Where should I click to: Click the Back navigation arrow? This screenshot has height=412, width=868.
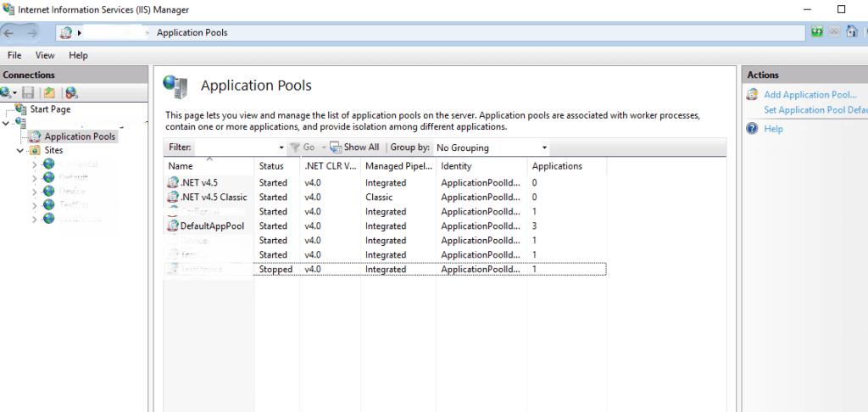point(10,33)
